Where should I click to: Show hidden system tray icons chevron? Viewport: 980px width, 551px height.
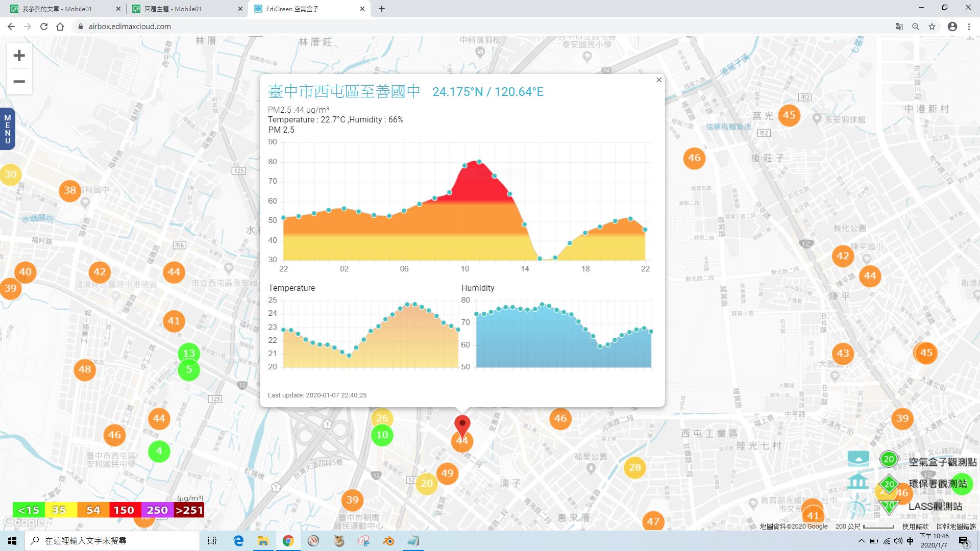862,541
